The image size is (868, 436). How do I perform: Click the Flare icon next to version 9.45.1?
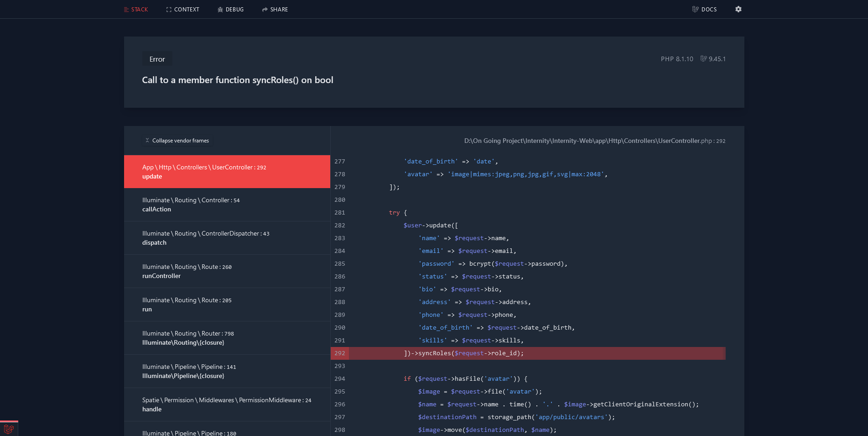tap(703, 58)
